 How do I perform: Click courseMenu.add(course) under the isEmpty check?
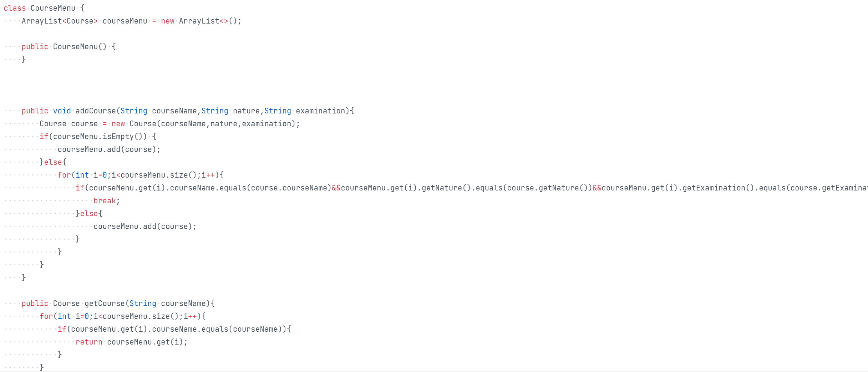tap(109, 149)
